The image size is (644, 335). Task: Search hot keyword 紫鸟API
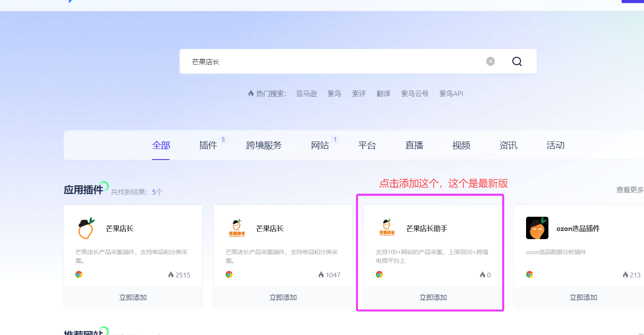click(x=452, y=93)
